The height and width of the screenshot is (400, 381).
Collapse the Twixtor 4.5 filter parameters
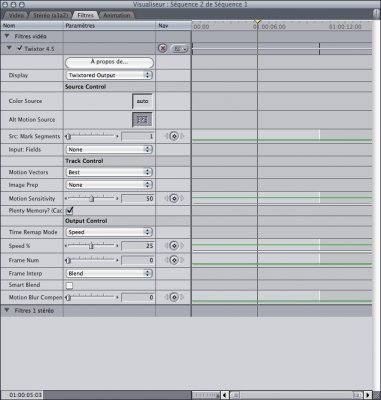coord(9,48)
